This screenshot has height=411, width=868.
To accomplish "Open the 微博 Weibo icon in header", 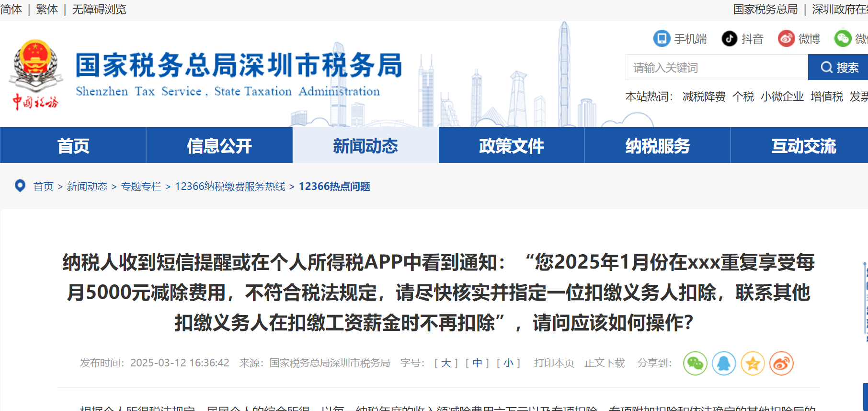I will pyautogui.click(x=786, y=38).
